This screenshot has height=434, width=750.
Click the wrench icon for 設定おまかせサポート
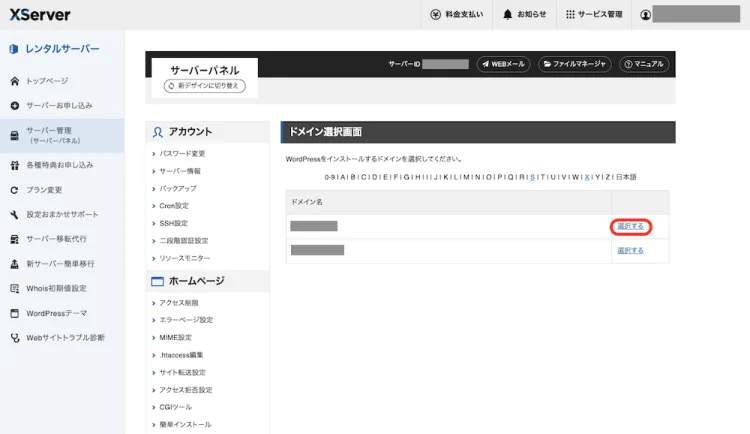(14, 214)
